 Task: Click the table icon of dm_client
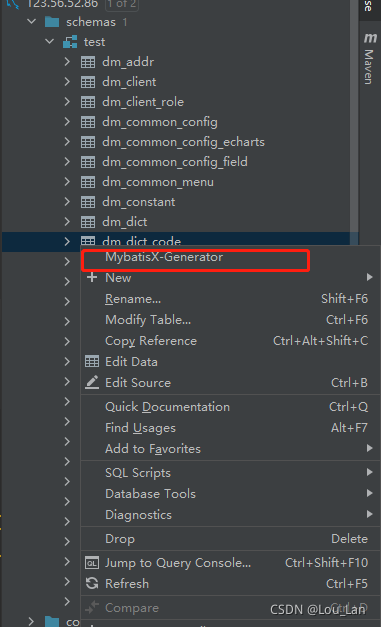[88, 82]
